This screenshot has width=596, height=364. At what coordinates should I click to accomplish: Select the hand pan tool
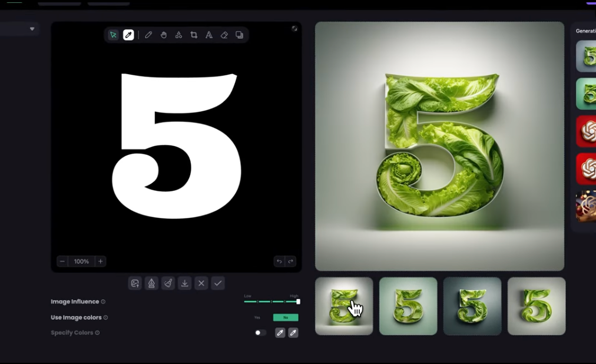click(x=164, y=35)
